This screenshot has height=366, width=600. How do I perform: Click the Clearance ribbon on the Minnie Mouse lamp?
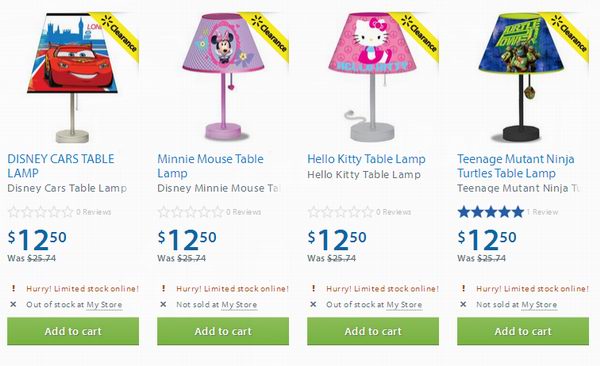point(269,33)
